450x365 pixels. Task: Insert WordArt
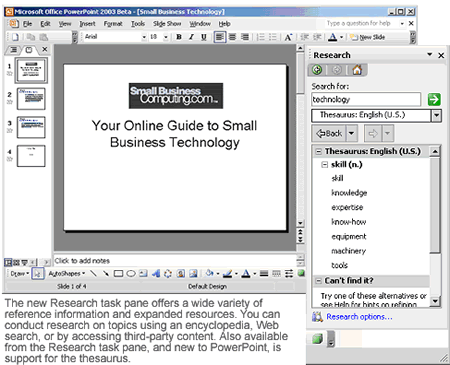(156, 274)
